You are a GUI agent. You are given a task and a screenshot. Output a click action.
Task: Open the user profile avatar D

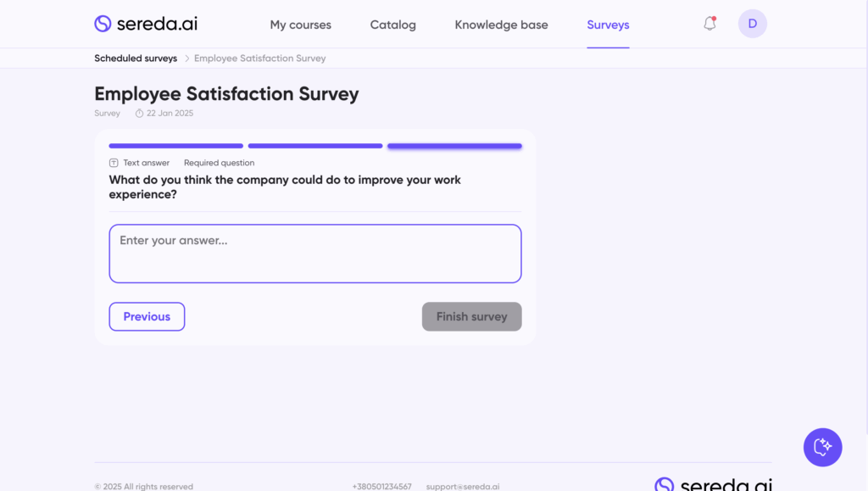click(x=752, y=24)
